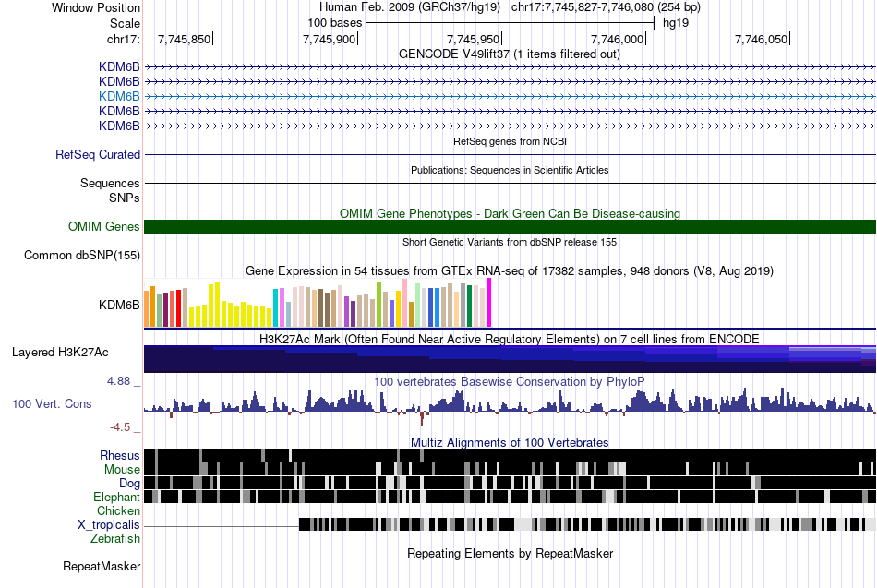The height and width of the screenshot is (588, 877).
Task: Click the hg19 label beside scale bar
Action: (x=676, y=23)
